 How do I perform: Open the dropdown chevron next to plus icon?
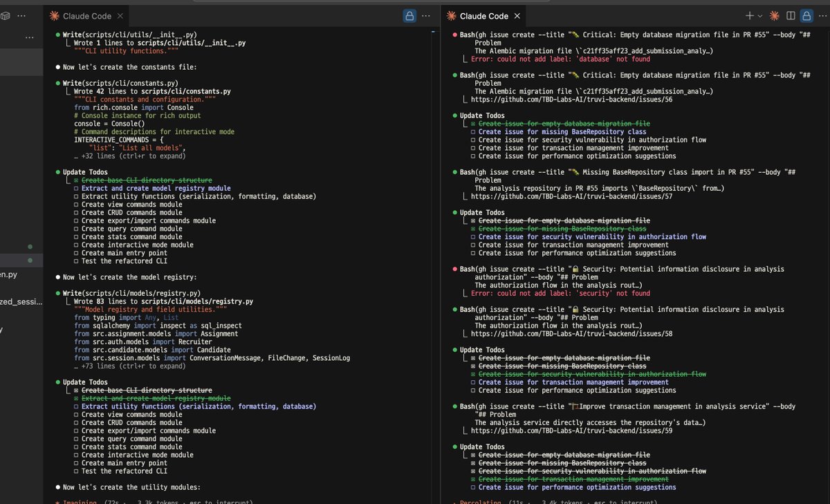point(760,16)
